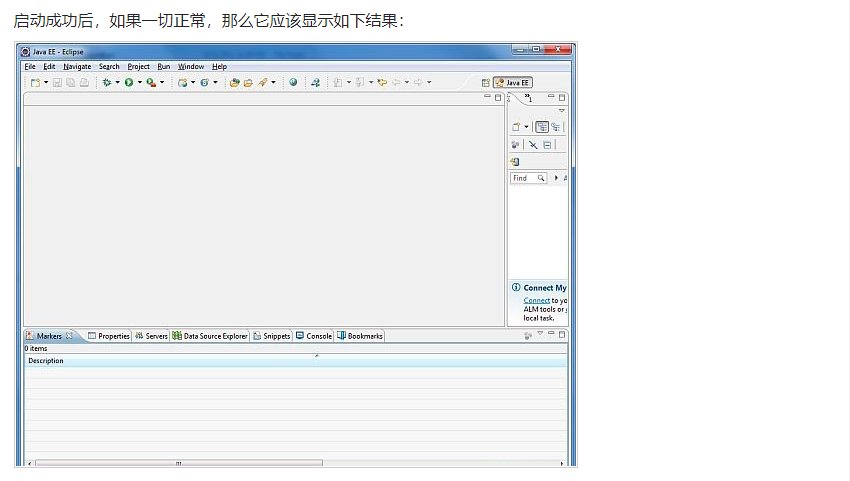Click the New Dynamic Web Project icon
This screenshot has width=850, height=481.
tap(183, 83)
